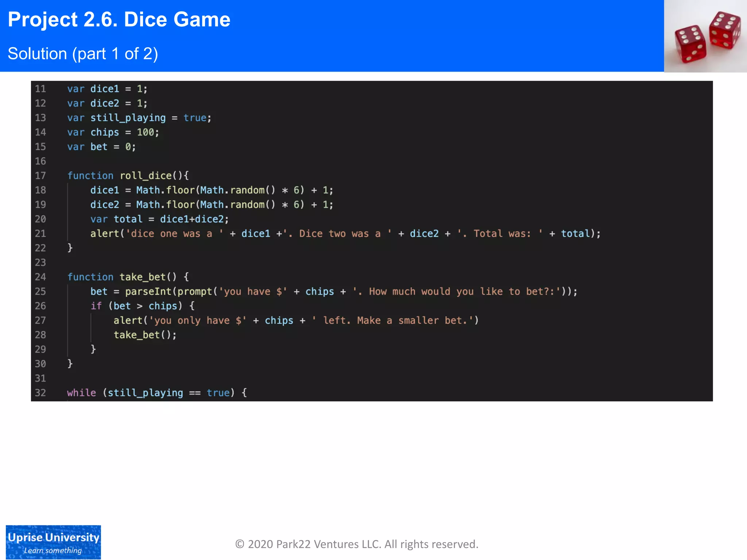The height and width of the screenshot is (560, 747).
Task: Click line number 32 in gutter
Action: (x=40, y=393)
